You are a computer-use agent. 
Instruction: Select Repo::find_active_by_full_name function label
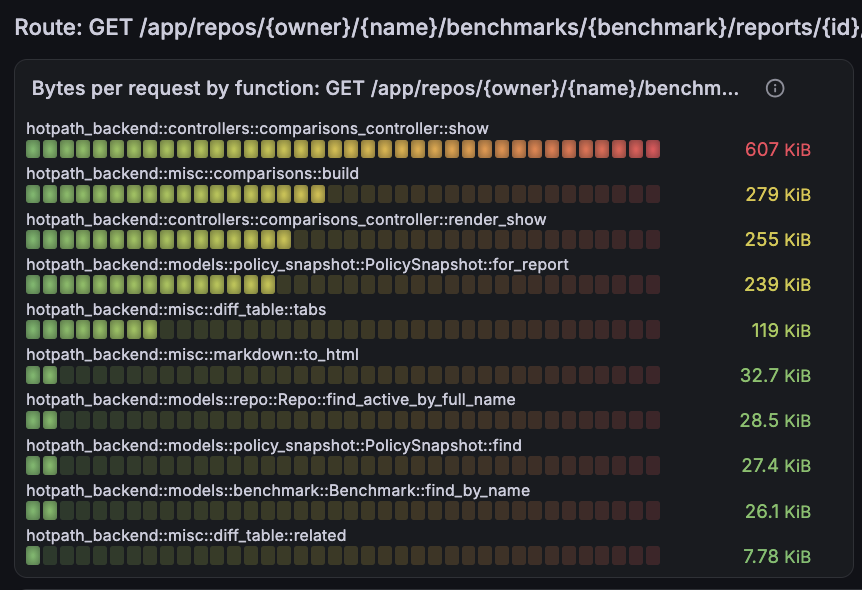(x=270, y=400)
